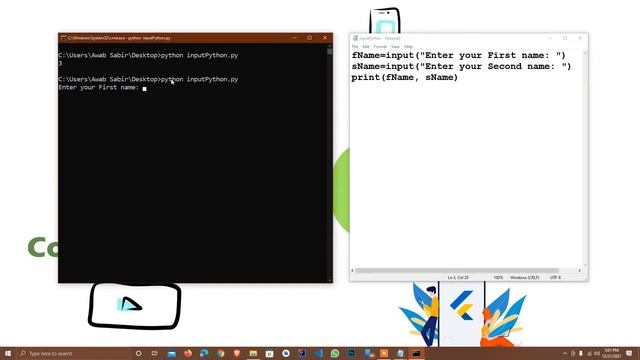Open the File menu in Notepad

355,47
